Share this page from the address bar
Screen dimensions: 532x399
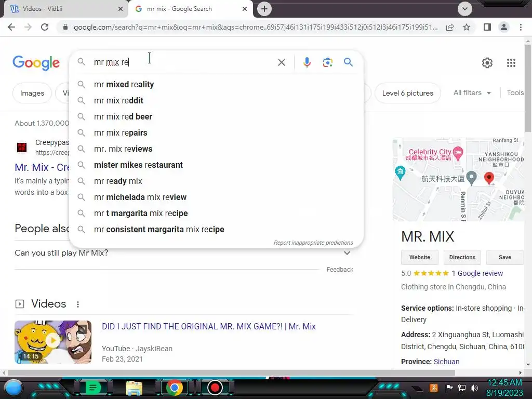coord(450,27)
